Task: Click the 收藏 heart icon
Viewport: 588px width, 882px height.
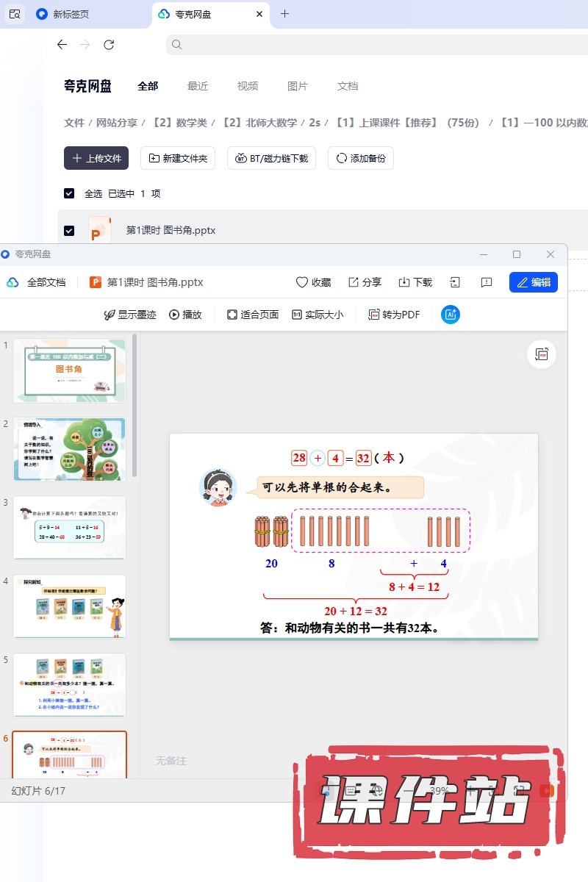Action: point(301,282)
